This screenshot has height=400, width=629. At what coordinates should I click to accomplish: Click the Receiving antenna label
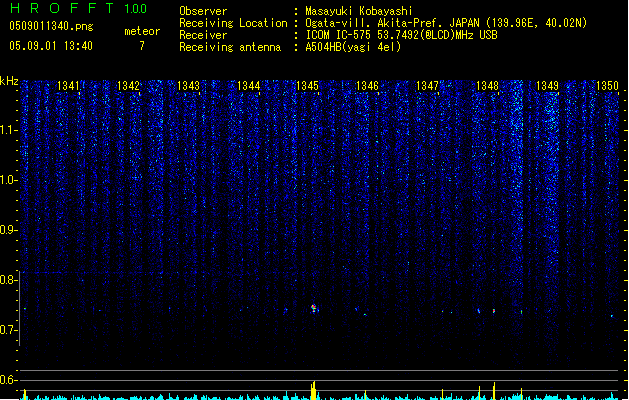230,47
